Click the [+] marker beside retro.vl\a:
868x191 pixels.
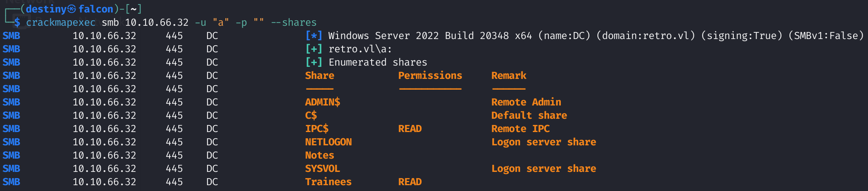click(314, 49)
